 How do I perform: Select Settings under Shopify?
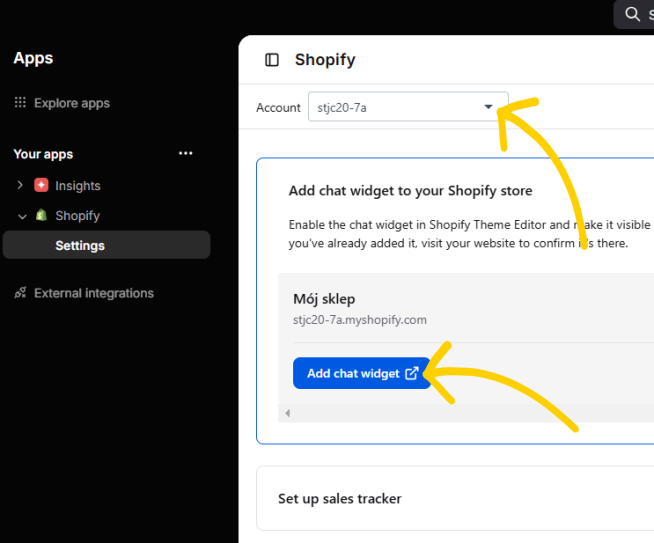106,245
